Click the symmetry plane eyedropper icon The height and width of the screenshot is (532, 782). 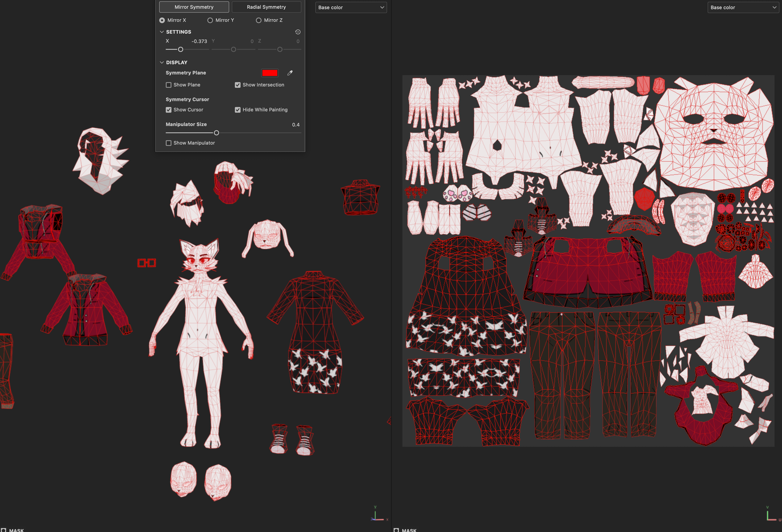click(290, 72)
